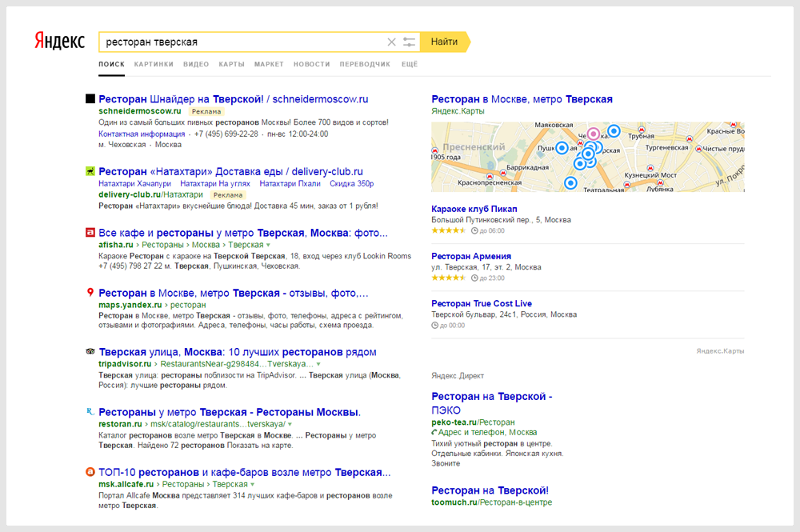Viewport: 800px width, 532px height.
Task: Open the ЕЩЁ more services menu
Action: (409, 64)
